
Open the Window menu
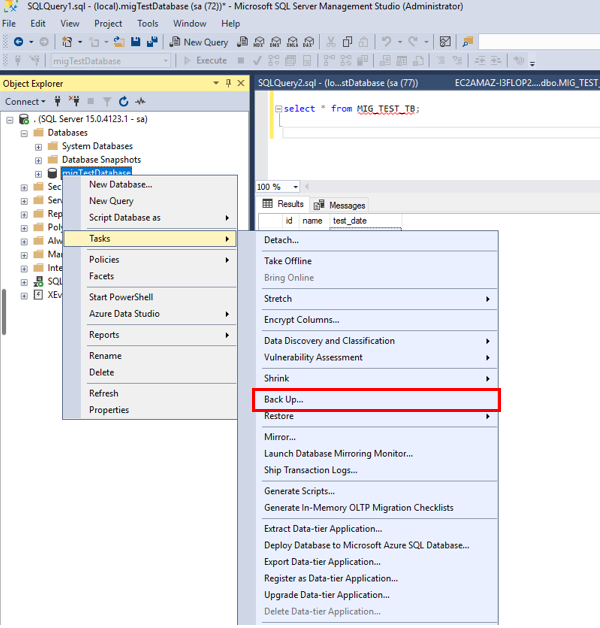[190, 24]
